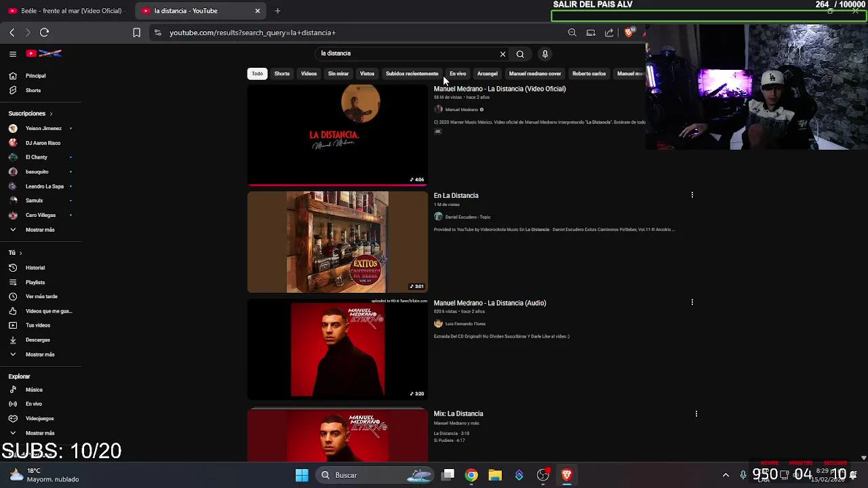Play the La Distancia (Audio) red thumbnail

tap(338, 350)
